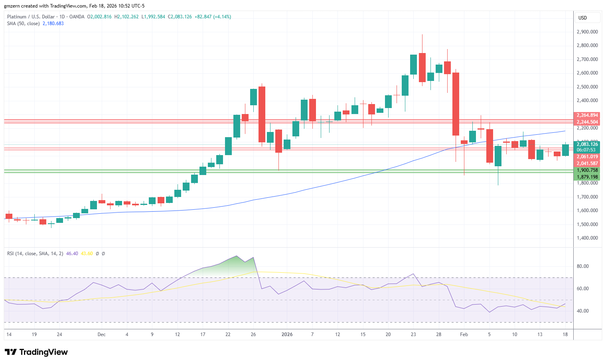Click the countdown timer 06:07:53

(587, 150)
